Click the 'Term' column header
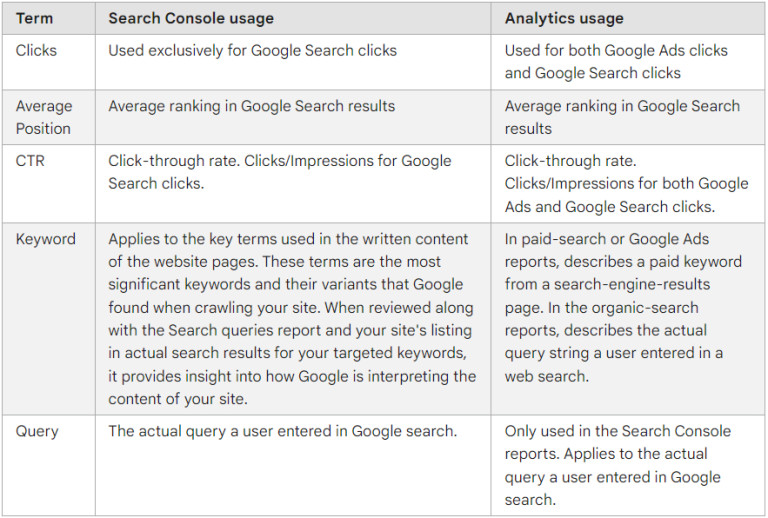The image size is (768, 518). [34, 18]
